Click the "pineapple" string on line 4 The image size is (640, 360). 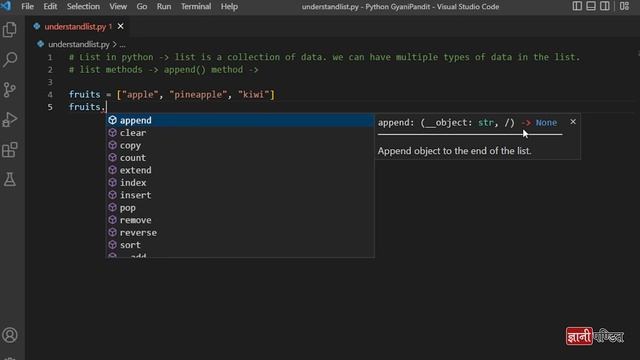198,95
